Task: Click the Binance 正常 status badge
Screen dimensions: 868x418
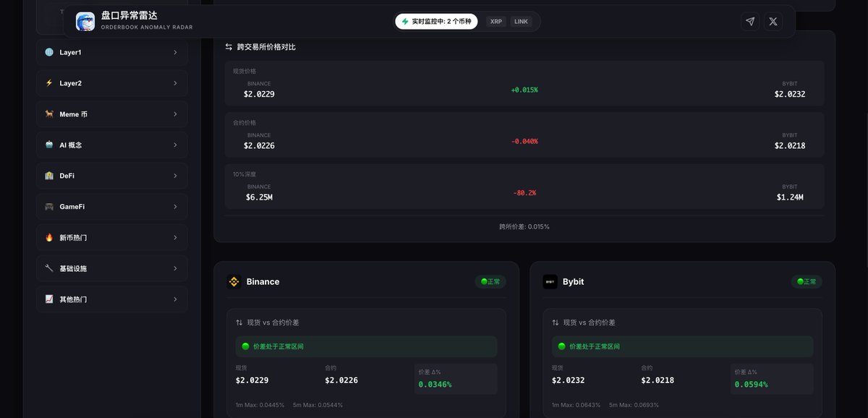Action: click(x=490, y=281)
